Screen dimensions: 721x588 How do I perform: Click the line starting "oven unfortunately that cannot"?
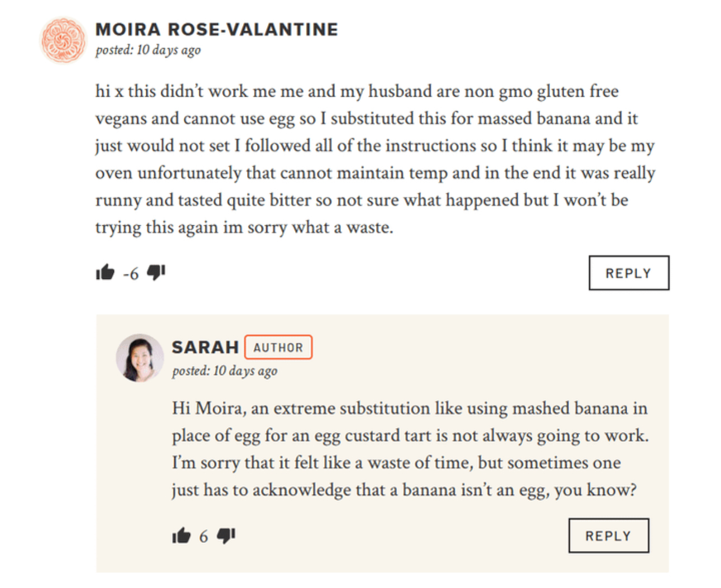pyautogui.click(x=374, y=173)
